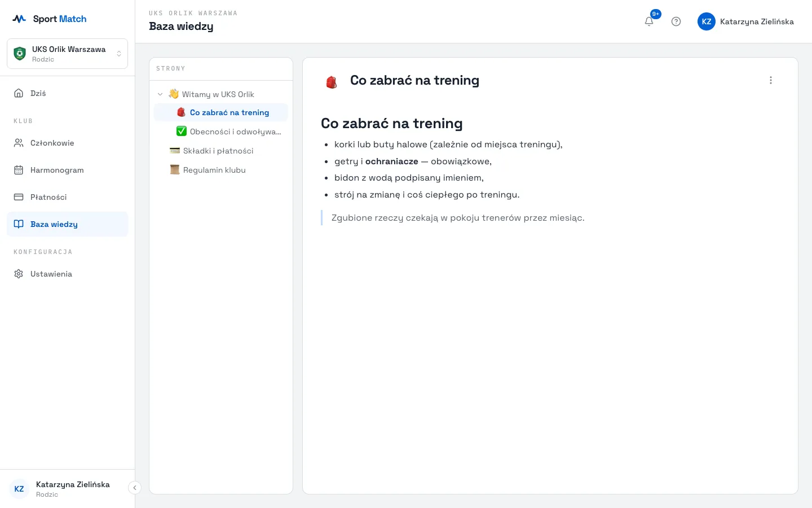Click the Dziś home icon
The width and height of the screenshot is (812, 508).
click(x=19, y=93)
